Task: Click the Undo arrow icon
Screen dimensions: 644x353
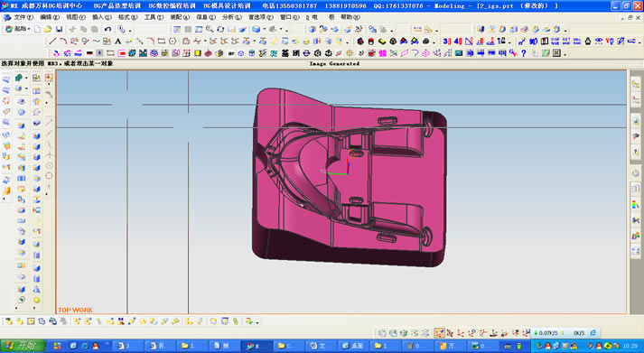Action: click(x=107, y=29)
